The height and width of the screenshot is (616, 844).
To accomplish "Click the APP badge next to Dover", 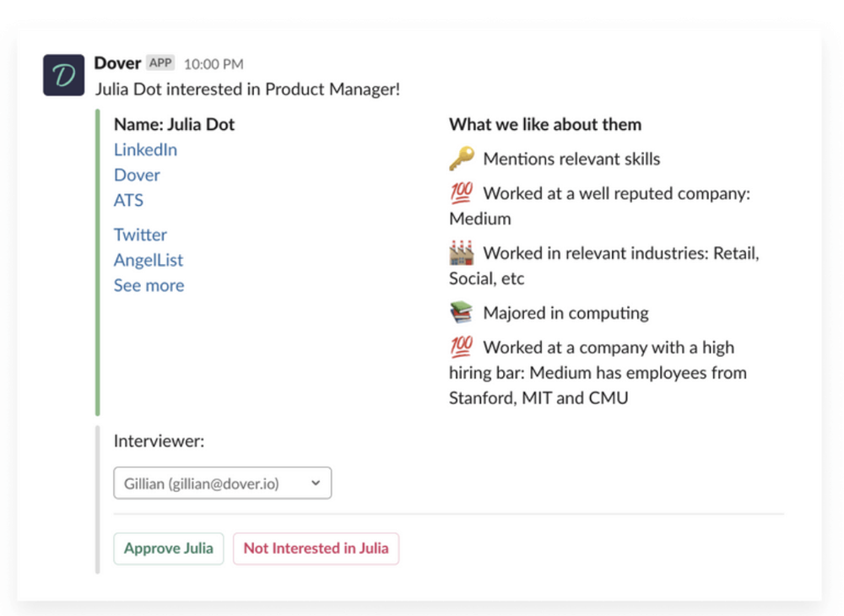I will [160, 63].
